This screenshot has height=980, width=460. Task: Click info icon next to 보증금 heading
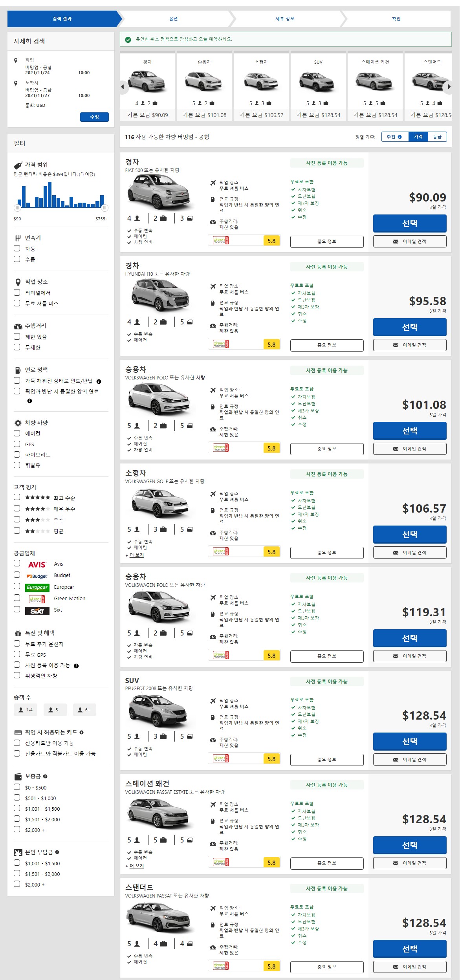[45, 776]
